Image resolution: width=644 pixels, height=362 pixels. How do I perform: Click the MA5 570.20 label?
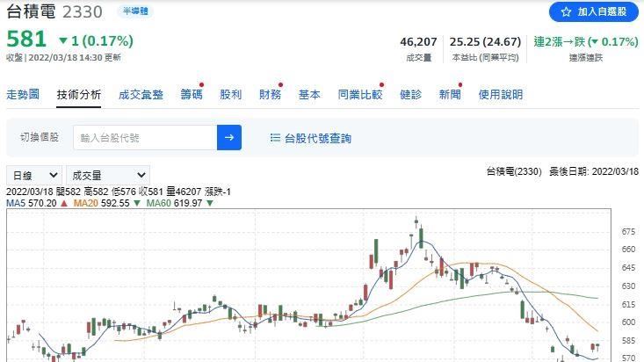[32, 203]
